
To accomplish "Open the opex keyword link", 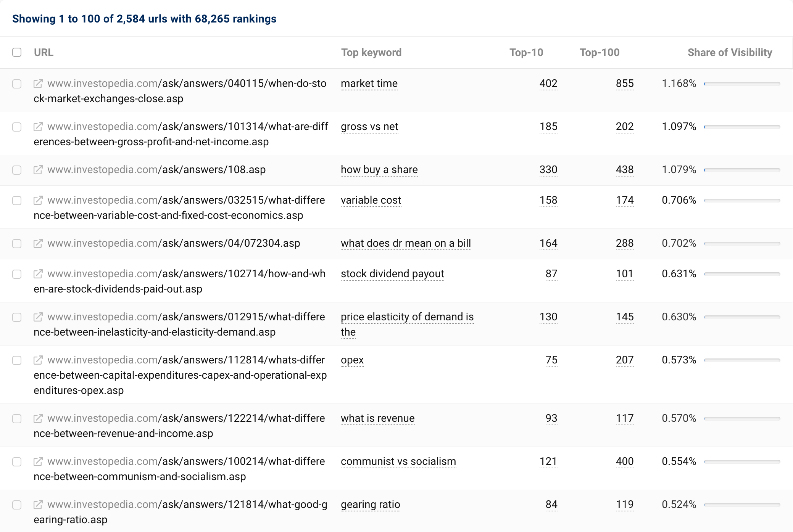I will [352, 360].
